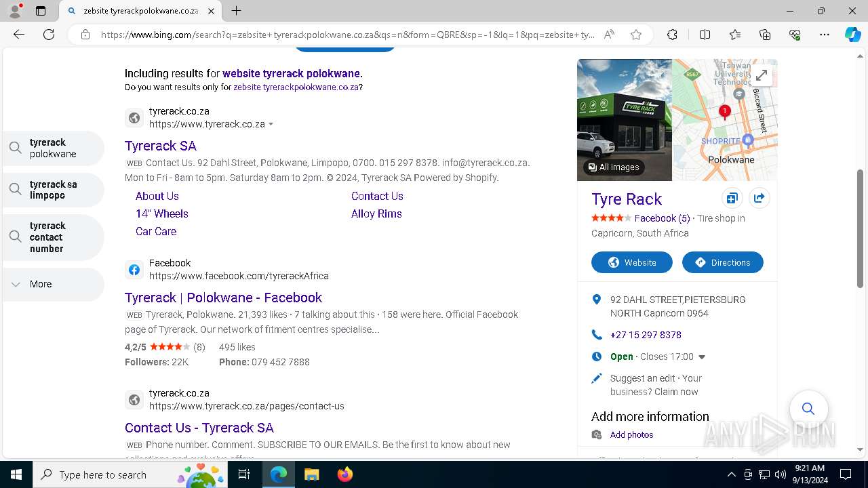This screenshot has height=488, width=868.
Task: Open the Copilot sidebar icon
Action: (x=852, y=35)
